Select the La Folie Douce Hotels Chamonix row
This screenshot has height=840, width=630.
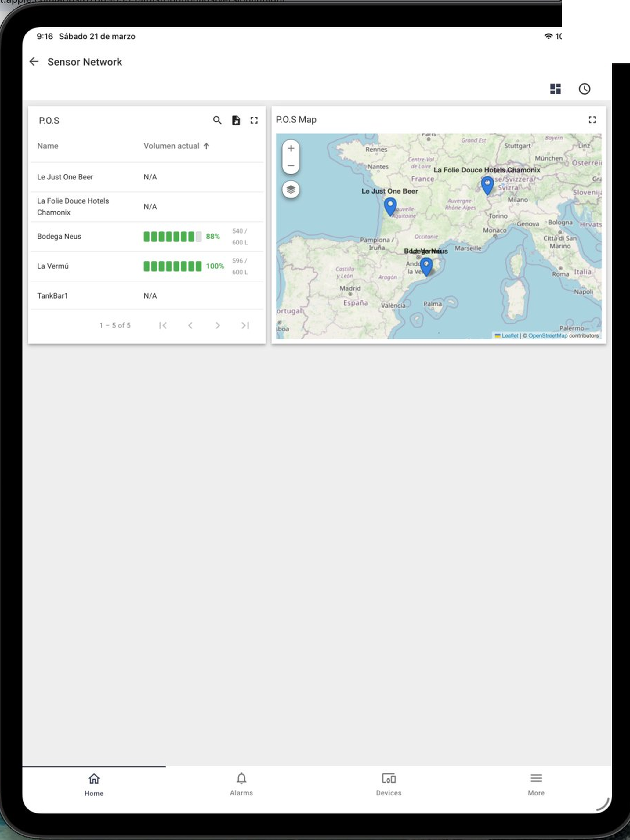[x=147, y=207]
